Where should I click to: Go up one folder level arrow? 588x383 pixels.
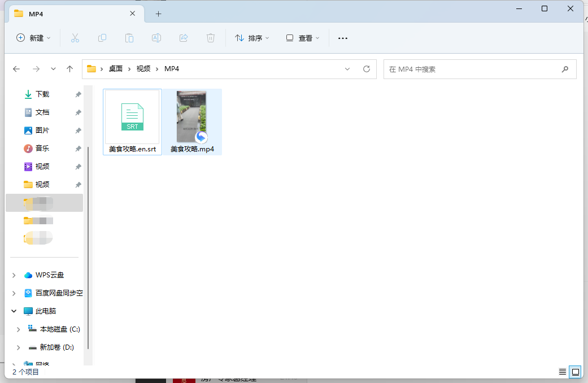pos(69,69)
